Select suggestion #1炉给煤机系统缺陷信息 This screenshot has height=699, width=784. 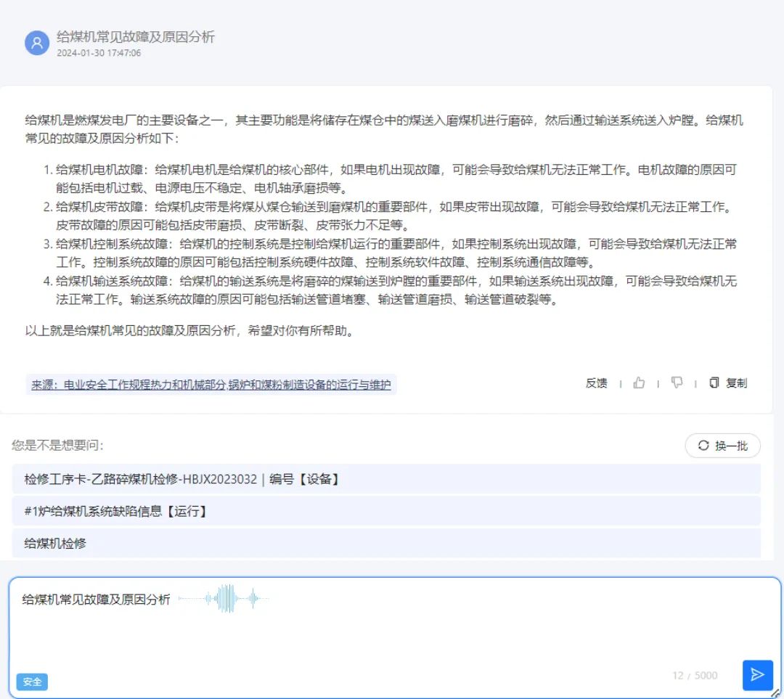pos(116,511)
